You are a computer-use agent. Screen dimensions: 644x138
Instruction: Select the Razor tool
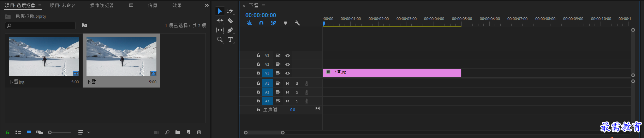pos(230,20)
